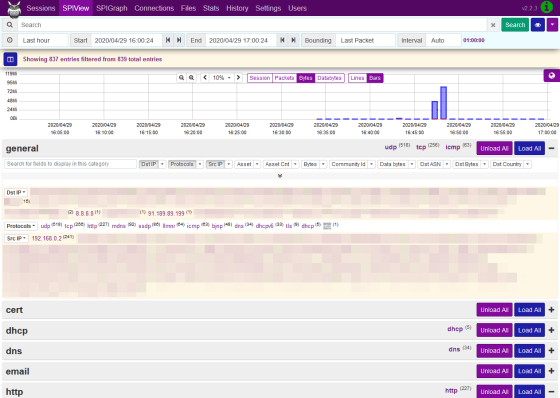Image resolution: width=560 pixels, height=398 pixels.
Task: Open the Src IP row label dropdown
Action: 16,238
